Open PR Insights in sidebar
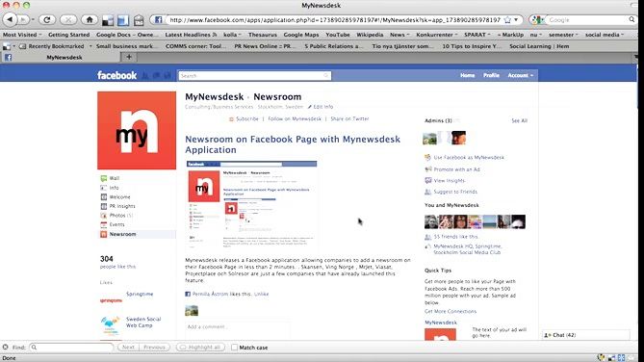 [122, 206]
